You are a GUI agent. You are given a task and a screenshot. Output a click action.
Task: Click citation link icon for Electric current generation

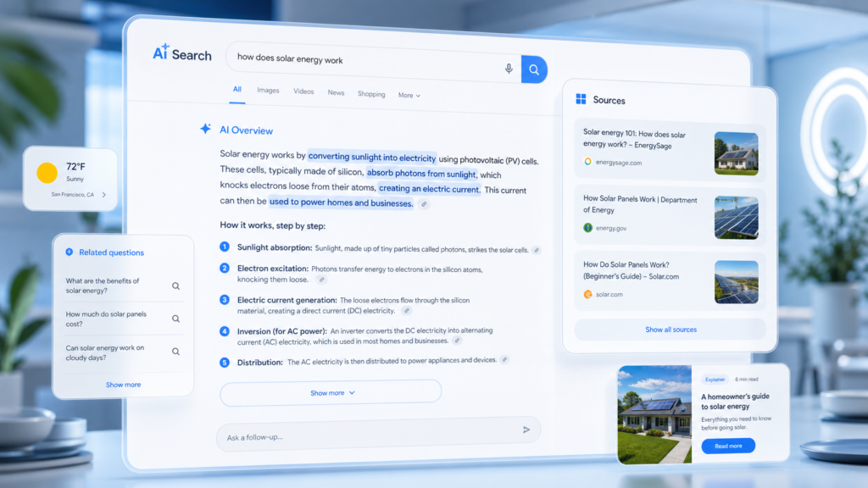[407, 311]
